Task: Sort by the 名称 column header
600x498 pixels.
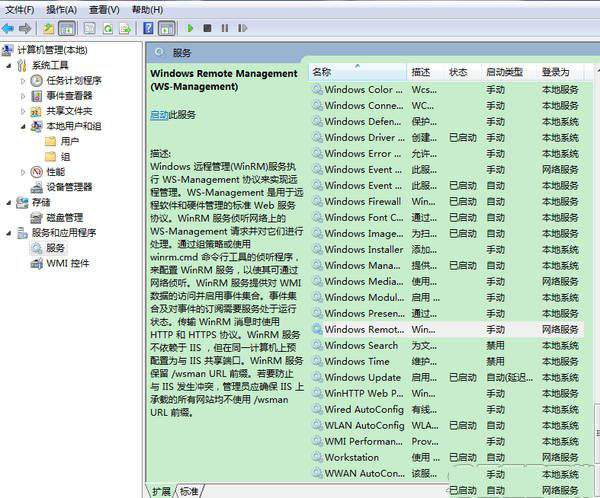Action: click(357, 72)
